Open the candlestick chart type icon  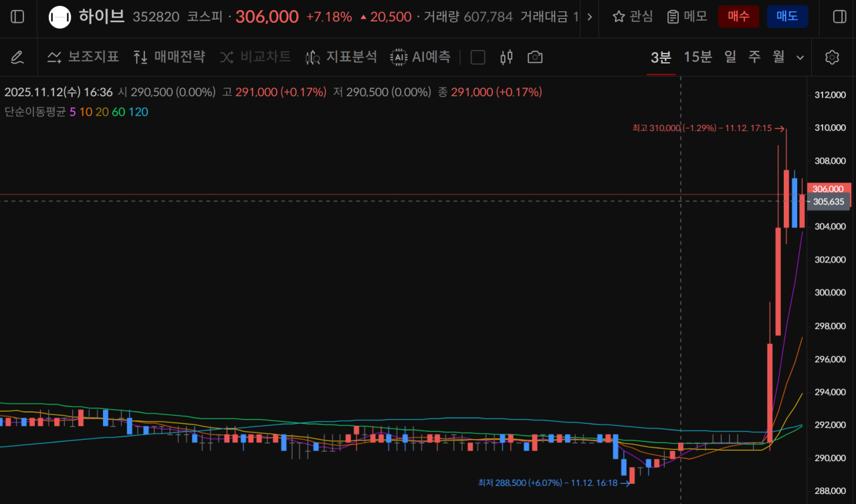click(506, 57)
